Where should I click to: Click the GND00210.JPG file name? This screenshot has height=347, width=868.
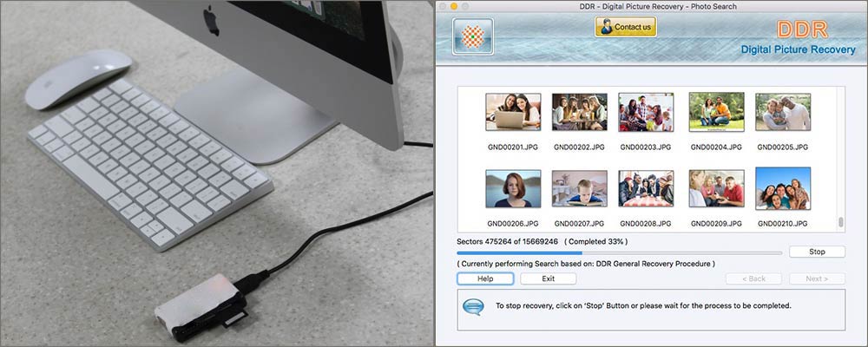click(x=783, y=224)
